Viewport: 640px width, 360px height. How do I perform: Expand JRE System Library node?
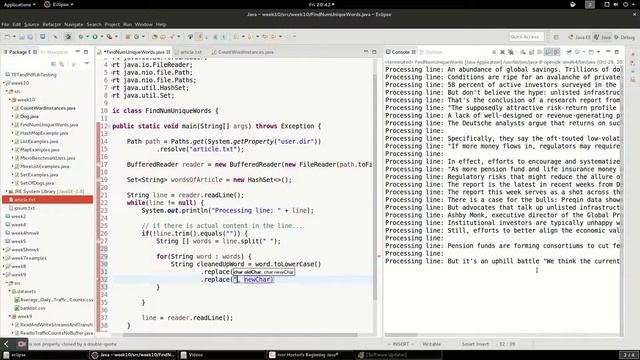7,191
